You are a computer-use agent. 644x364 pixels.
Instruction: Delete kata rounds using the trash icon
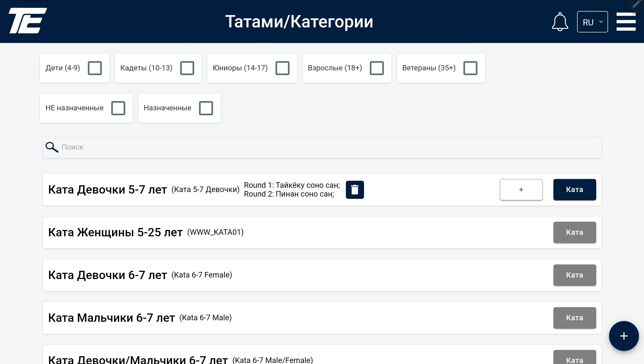click(x=355, y=190)
